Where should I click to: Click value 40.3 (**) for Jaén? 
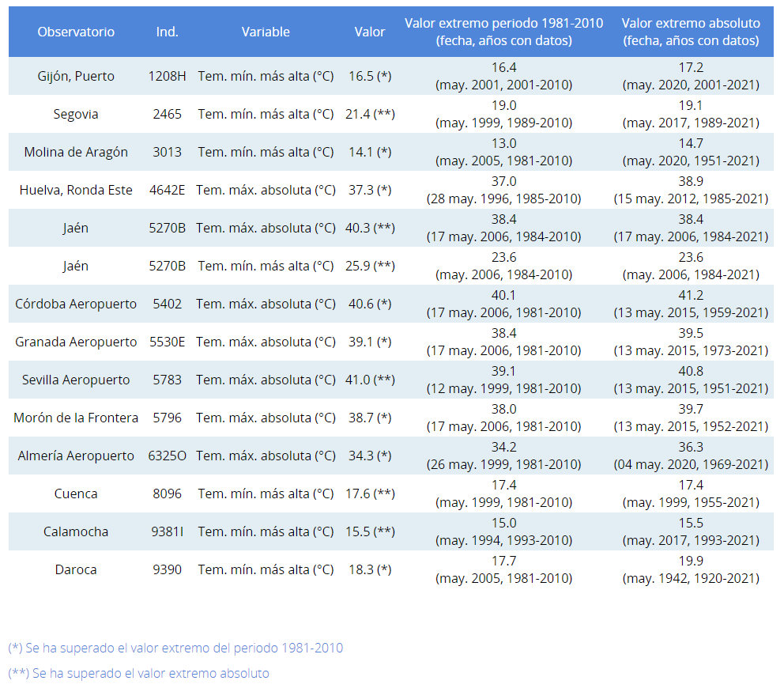[x=370, y=229]
